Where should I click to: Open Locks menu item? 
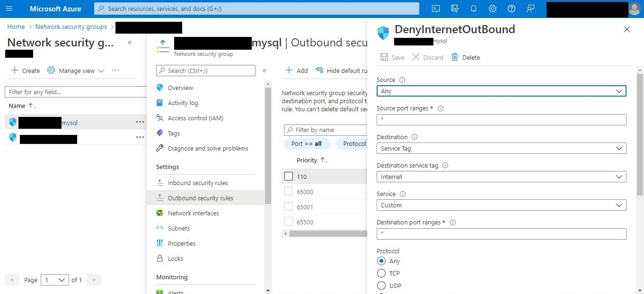point(175,258)
